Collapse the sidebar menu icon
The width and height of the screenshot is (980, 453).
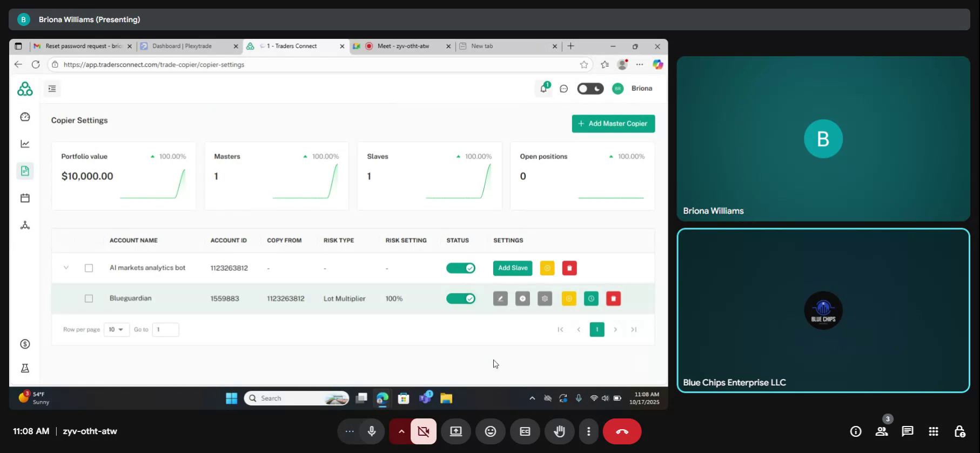coord(52,89)
